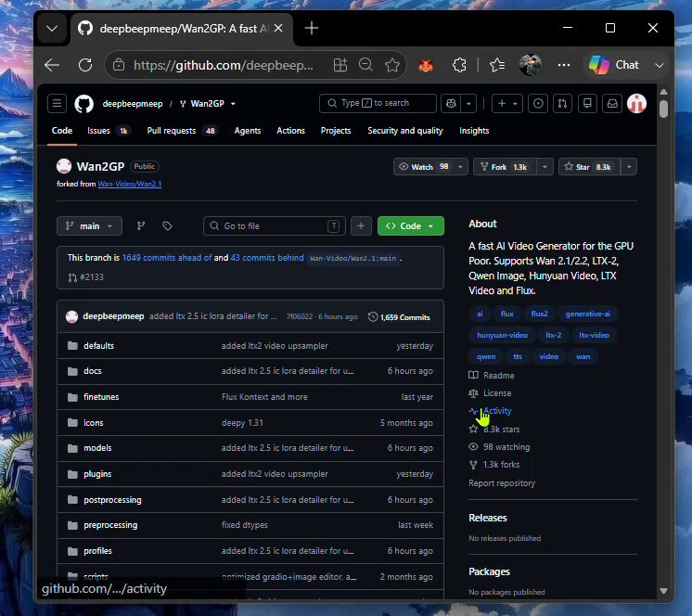
Task: Switch to the Pull requests tab
Action: tap(182, 131)
